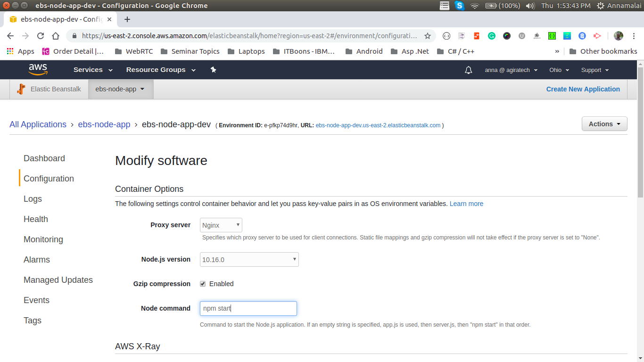Open Health in sidebar

click(x=36, y=219)
